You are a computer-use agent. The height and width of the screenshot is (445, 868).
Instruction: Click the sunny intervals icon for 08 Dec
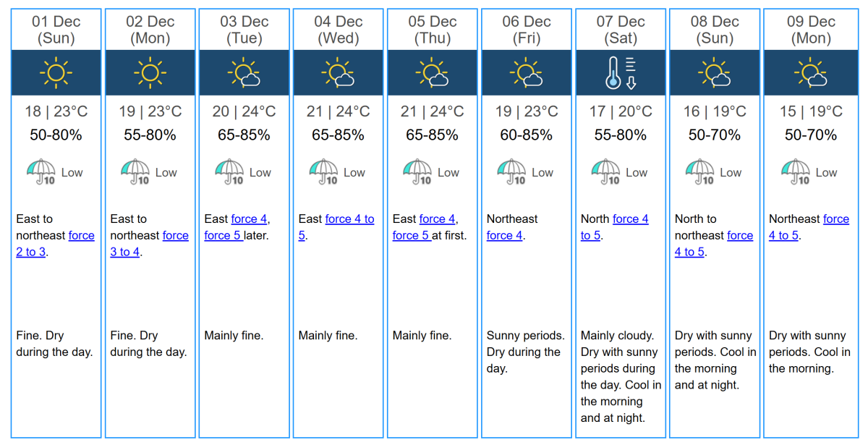coord(715,73)
